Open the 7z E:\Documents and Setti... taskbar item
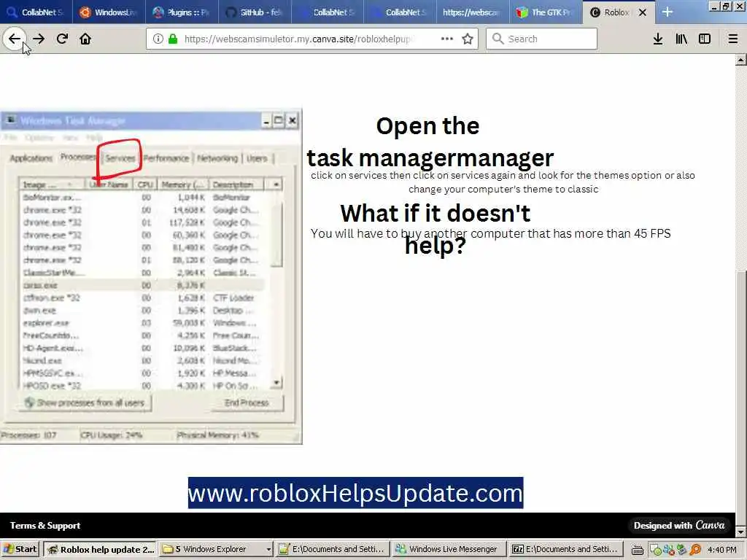This screenshot has height=560, width=747. [565, 550]
